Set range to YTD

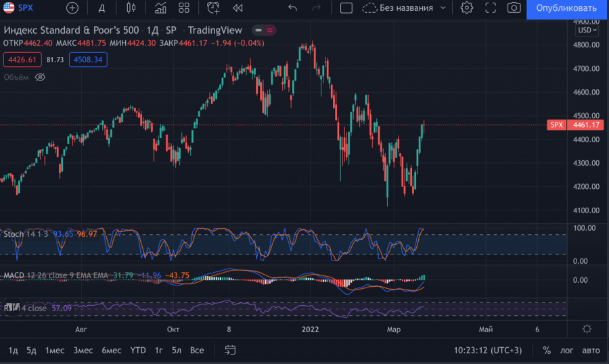pos(138,350)
